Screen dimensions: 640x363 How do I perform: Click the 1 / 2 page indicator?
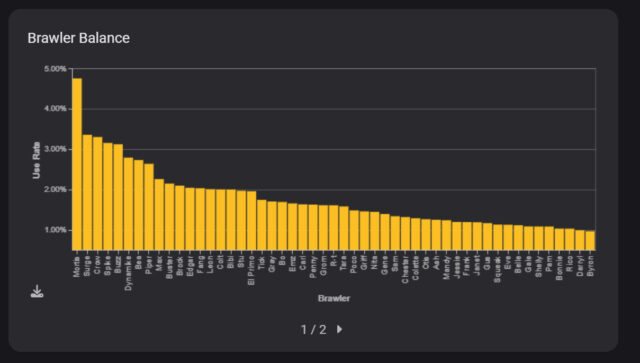coord(313,330)
